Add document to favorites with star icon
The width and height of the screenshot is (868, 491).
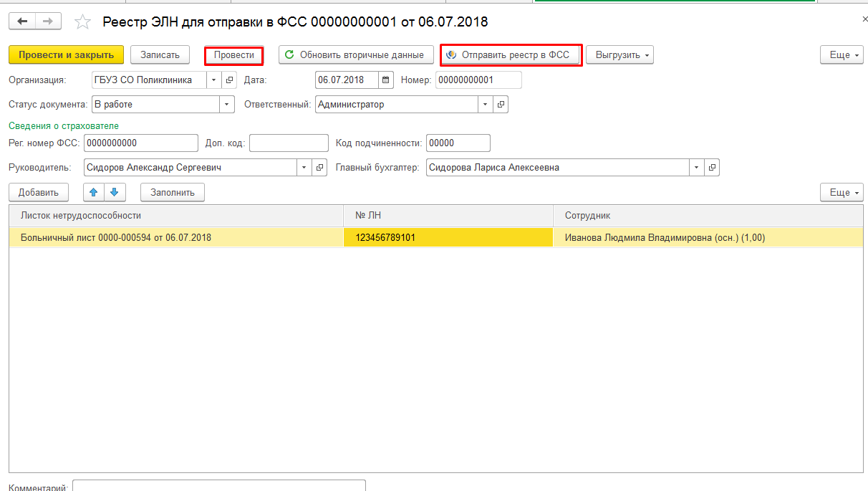(x=83, y=22)
